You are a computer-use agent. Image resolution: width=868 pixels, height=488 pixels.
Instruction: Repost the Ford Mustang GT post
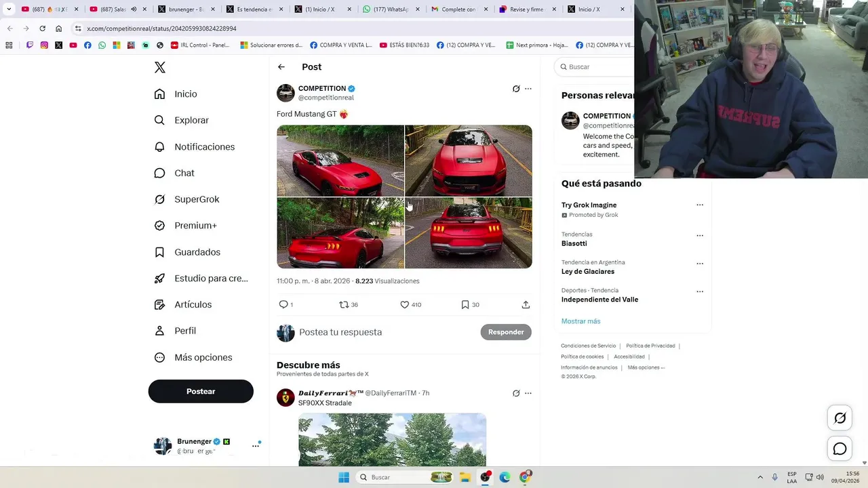[x=344, y=305]
